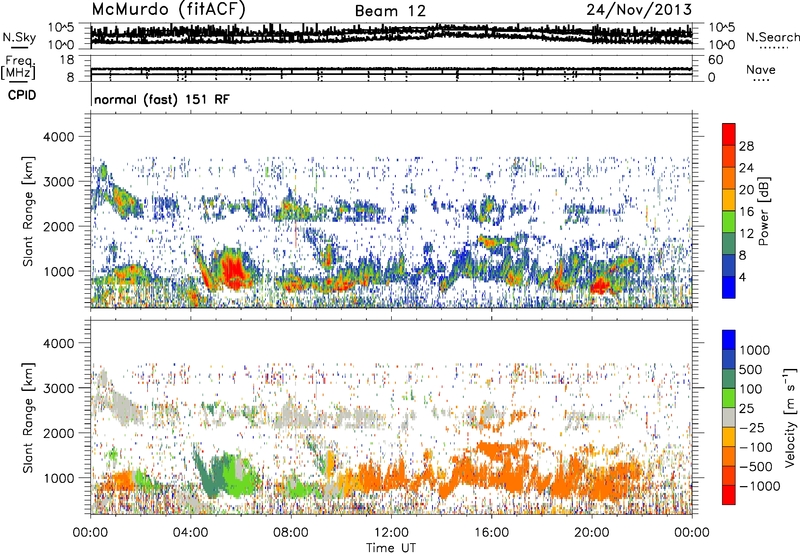
Task: Click the 3000 tick of the velocity panel
Action: pos(58,388)
